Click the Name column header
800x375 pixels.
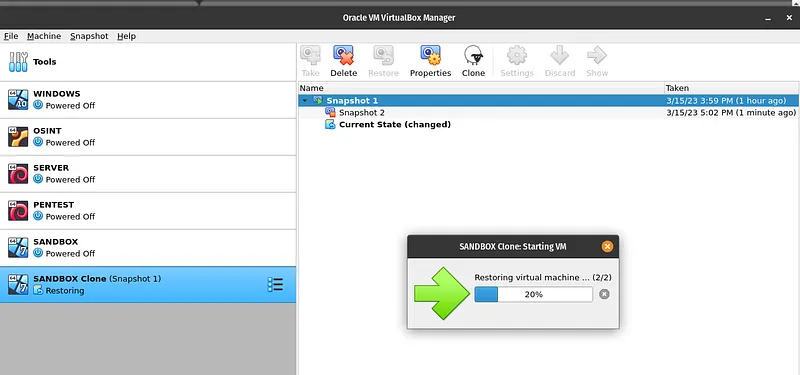481,88
